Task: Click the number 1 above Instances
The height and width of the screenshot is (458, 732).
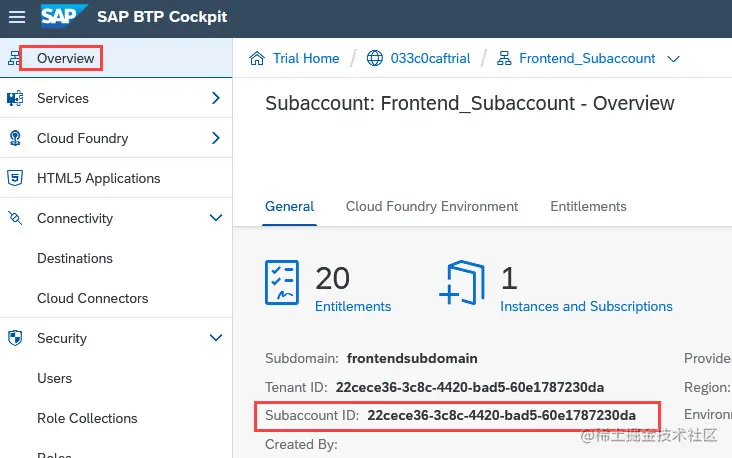Action: click(509, 278)
